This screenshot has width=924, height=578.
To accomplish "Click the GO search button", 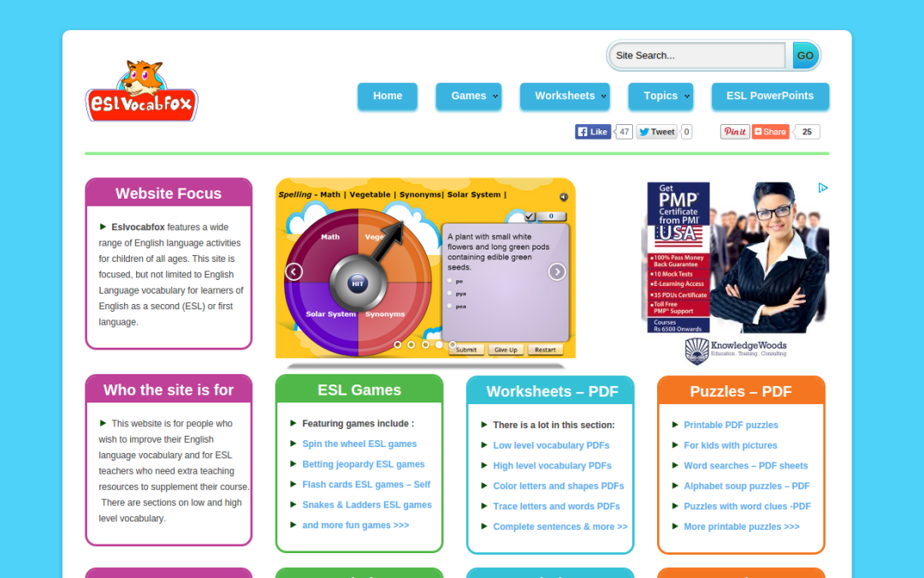I will tap(805, 56).
